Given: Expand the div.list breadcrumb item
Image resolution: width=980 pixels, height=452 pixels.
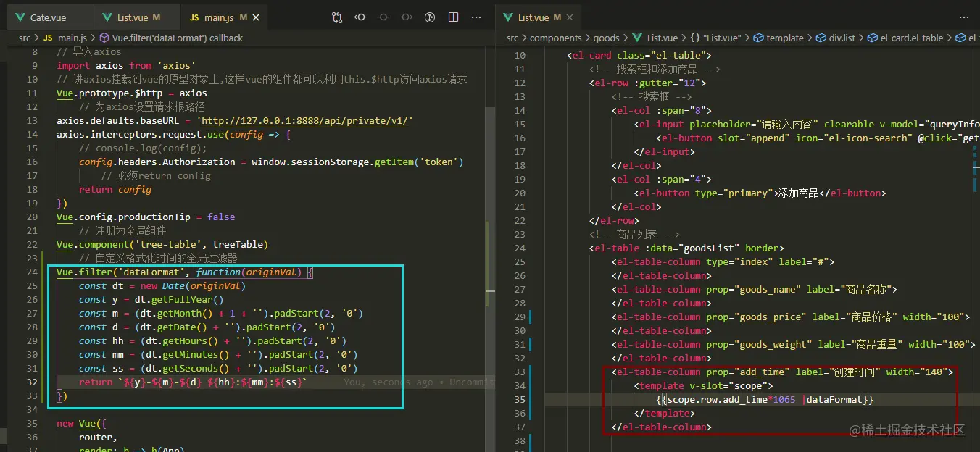Looking at the screenshot, I should click(x=842, y=38).
